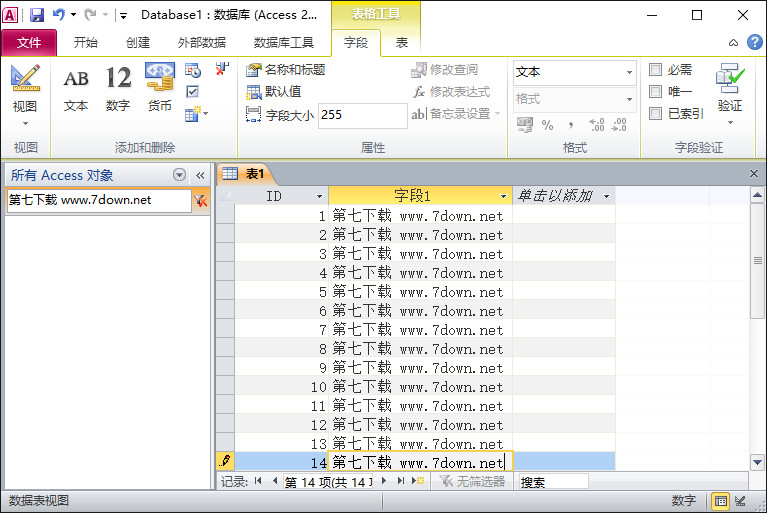
Task: Click the select-all corner of datasheet
Action: tap(226, 196)
